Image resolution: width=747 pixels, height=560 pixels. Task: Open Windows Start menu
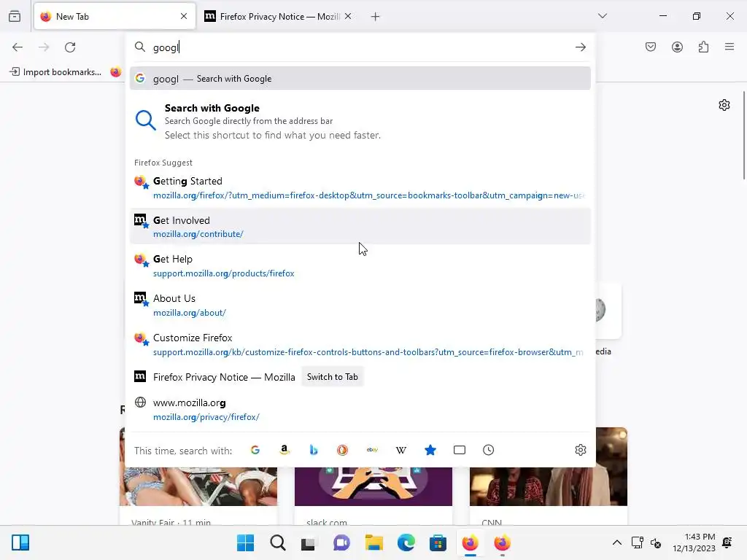pos(245,542)
